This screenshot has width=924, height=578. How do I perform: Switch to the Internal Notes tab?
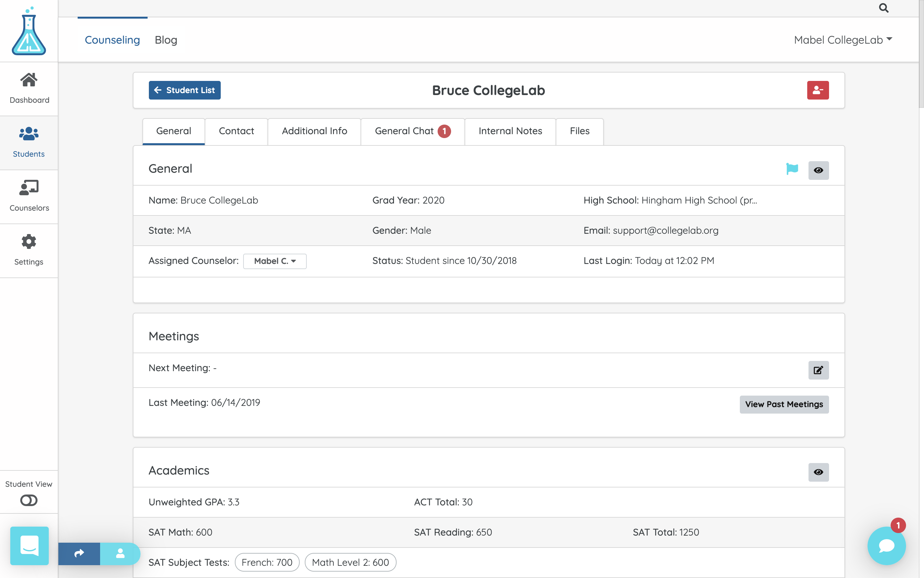510,131
